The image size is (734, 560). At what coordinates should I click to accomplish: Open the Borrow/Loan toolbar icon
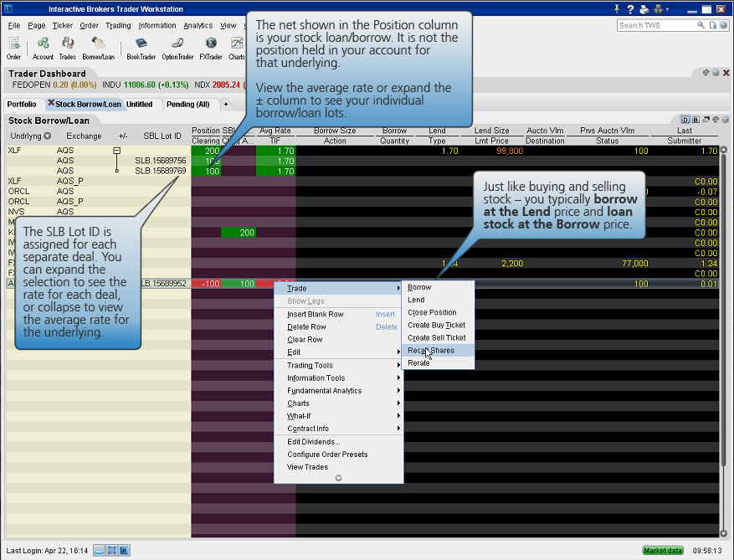98,49
